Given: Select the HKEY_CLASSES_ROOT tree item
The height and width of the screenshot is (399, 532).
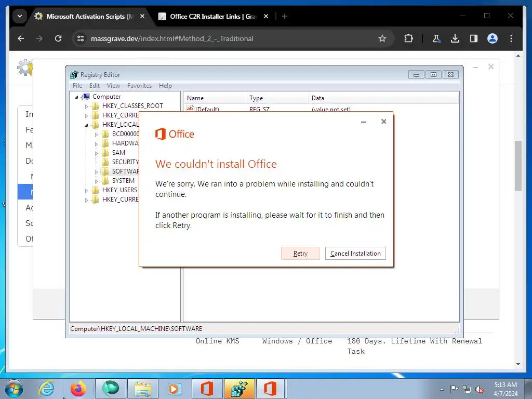Looking at the screenshot, I should [132, 106].
